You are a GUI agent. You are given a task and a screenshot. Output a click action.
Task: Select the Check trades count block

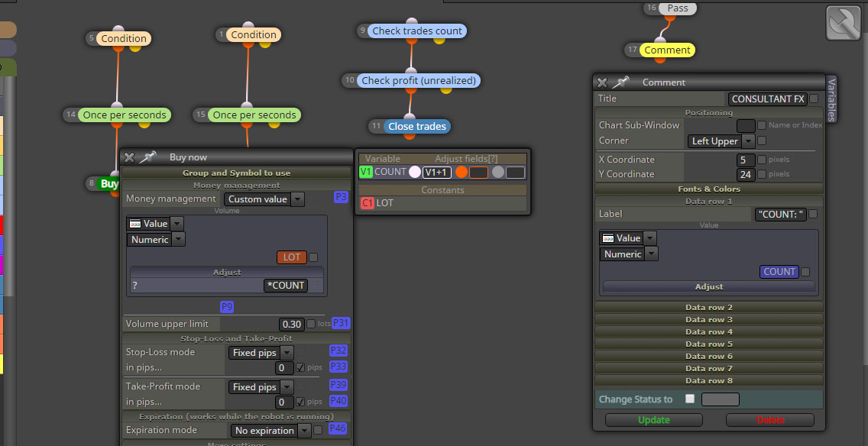(417, 31)
